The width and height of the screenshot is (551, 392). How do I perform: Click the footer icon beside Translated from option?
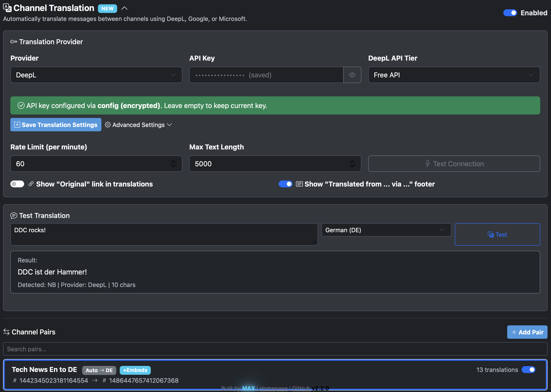click(x=299, y=184)
